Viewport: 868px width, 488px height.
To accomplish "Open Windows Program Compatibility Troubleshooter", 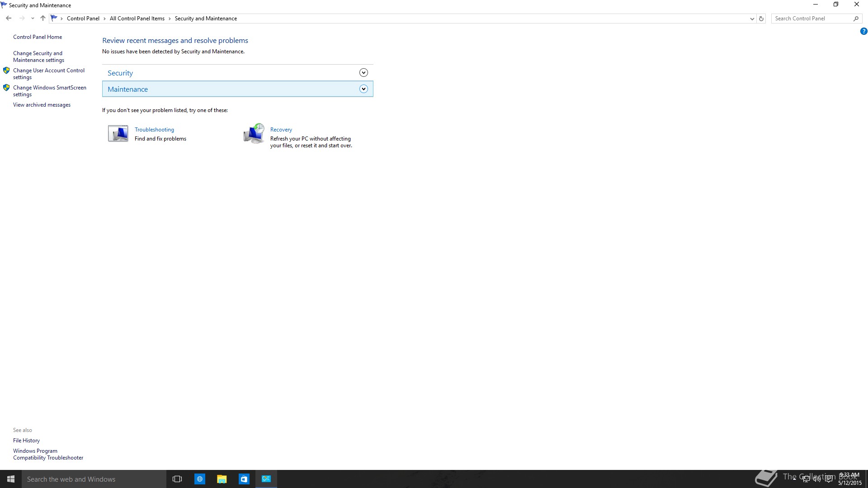I will 48,454.
